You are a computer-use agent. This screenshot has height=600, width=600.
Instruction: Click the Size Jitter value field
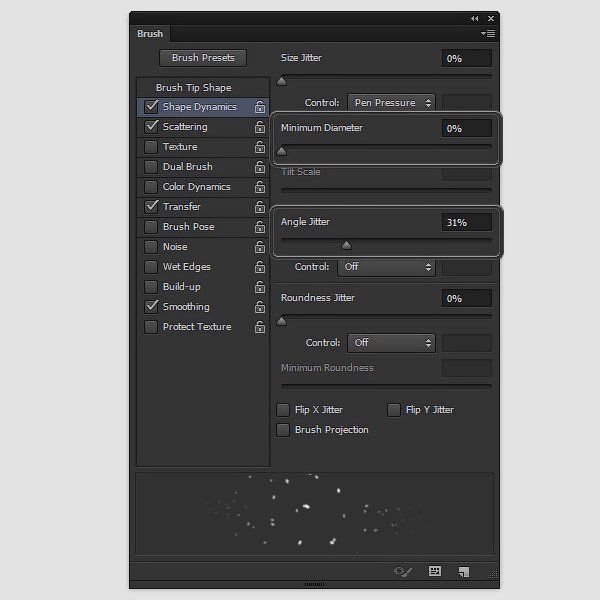(467, 59)
